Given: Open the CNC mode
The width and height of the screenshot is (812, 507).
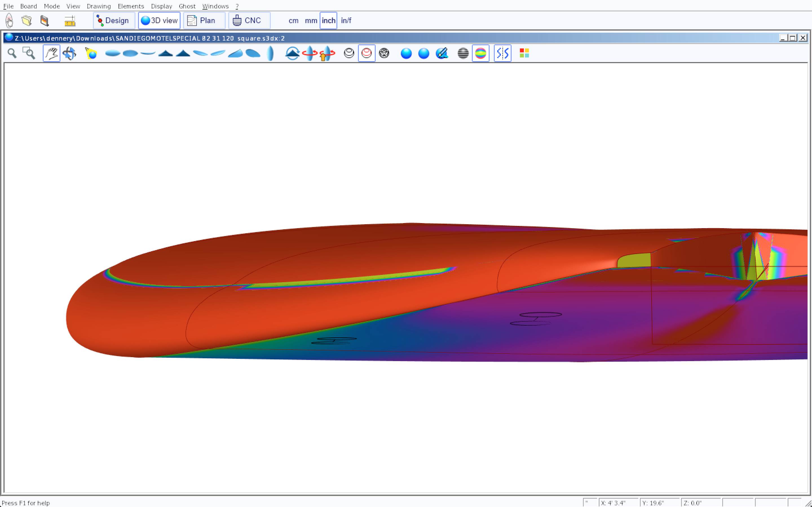Looking at the screenshot, I should [x=249, y=21].
